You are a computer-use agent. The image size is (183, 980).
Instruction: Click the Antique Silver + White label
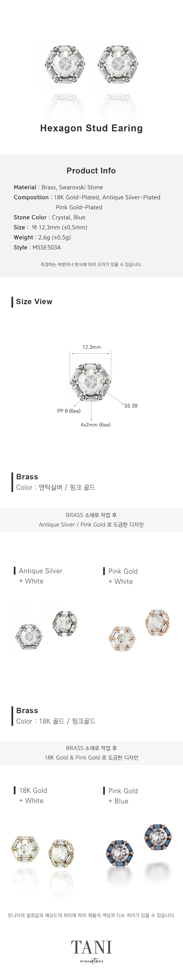pyautogui.click(x=40, y=576)
